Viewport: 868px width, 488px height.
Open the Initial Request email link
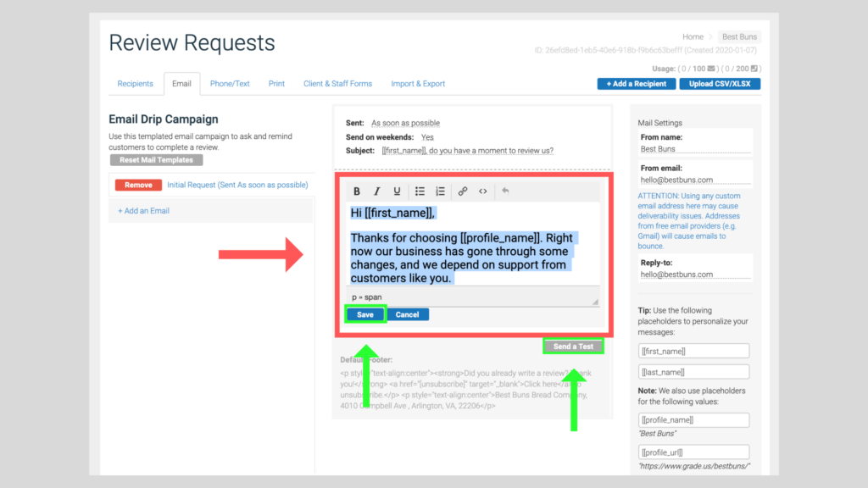pos(237,185)
